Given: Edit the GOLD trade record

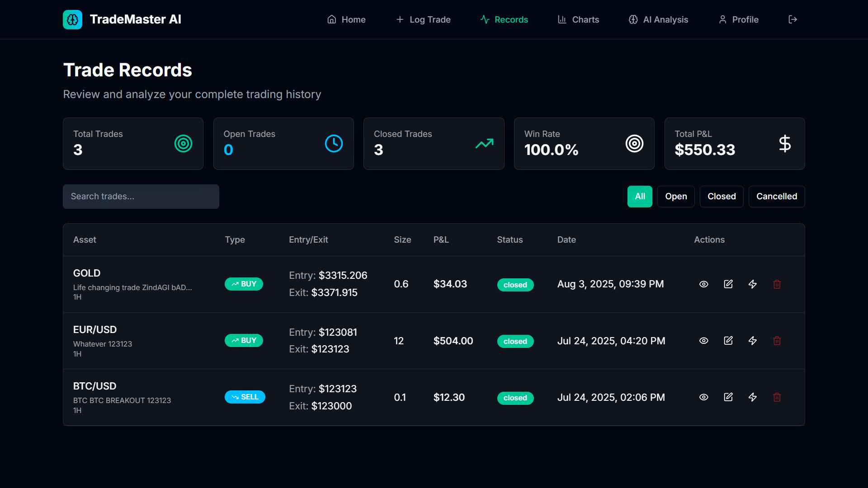Looking at the screenshot, I should tap(728, 284).
